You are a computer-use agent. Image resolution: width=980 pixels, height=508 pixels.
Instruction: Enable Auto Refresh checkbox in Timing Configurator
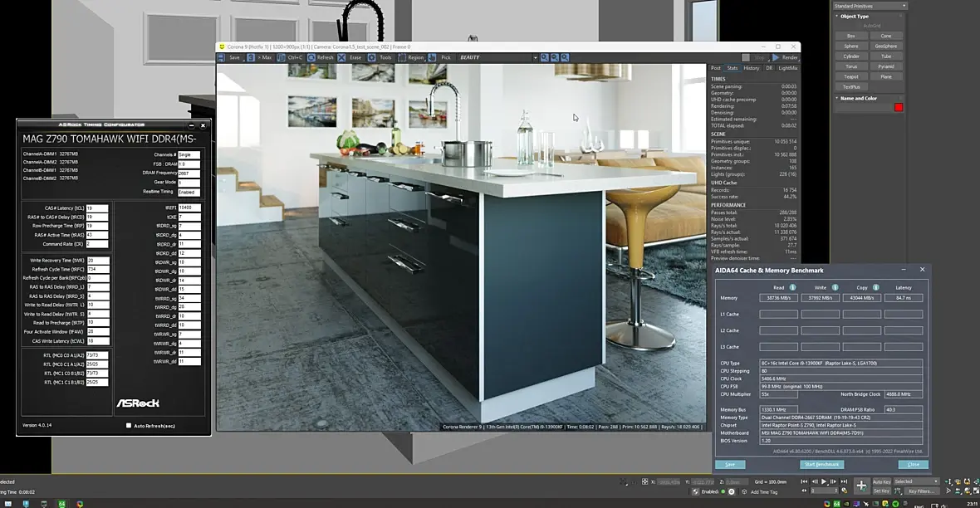[129, 426]
